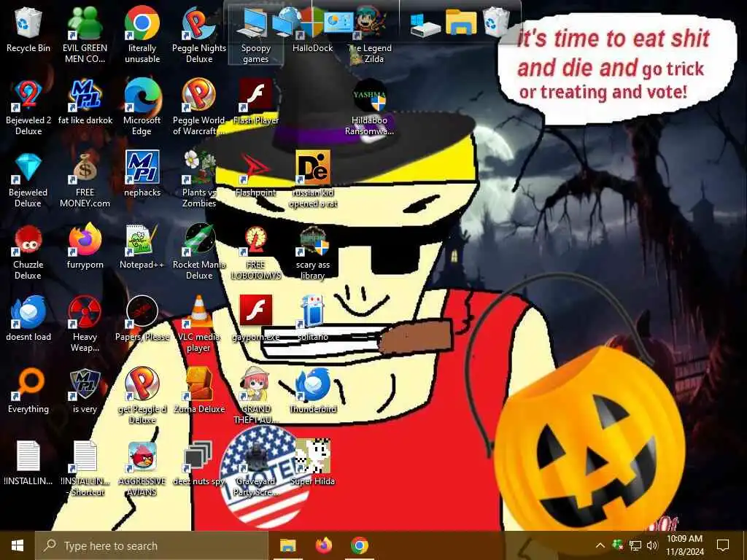Launch Zuma Deluxe
The height and width of the screenshot is (560, 747).
point(199,391)
